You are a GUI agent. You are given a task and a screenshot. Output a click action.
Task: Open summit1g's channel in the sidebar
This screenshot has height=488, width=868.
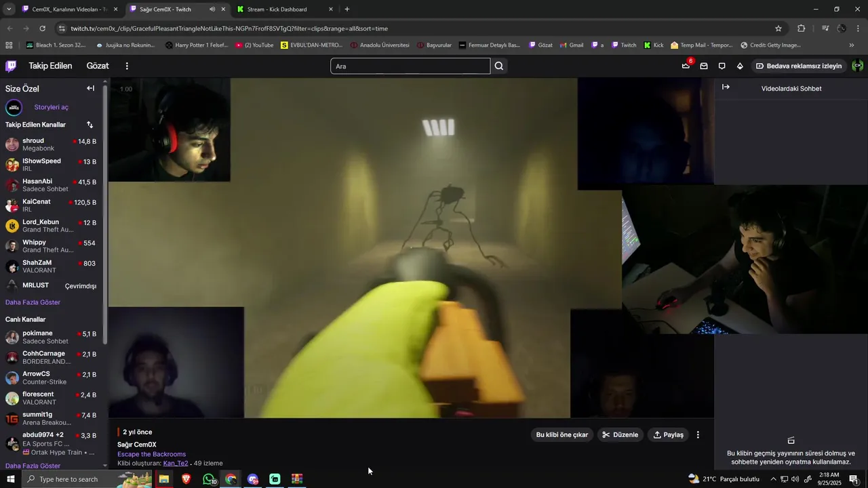pyautogui.click(x=51, y=418)
